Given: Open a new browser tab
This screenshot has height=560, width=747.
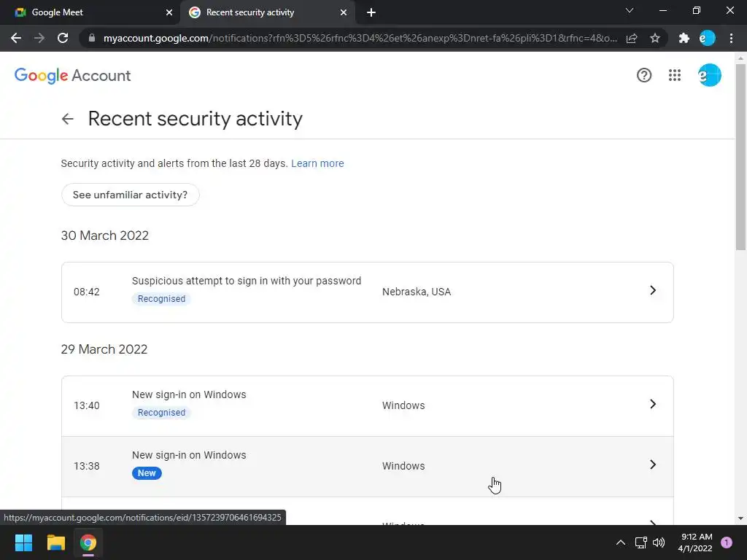Looking at the screenshot, I should pos(371,12).
